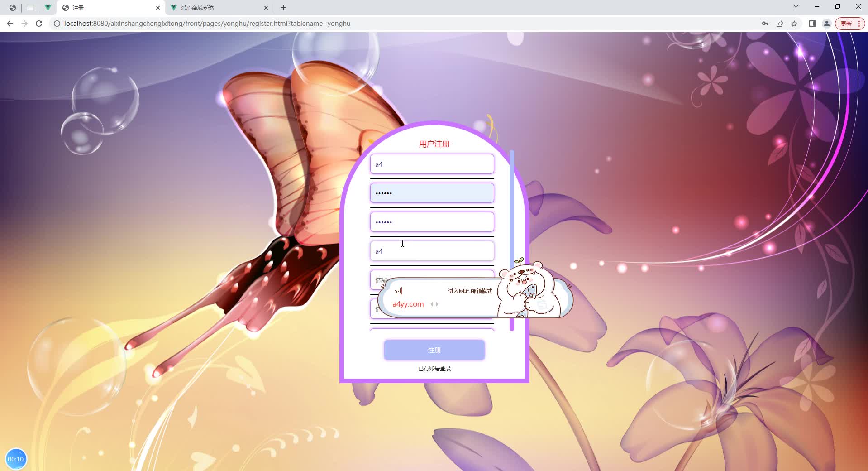
Task: Bookmark this page with the star icon
Action: 794,24
